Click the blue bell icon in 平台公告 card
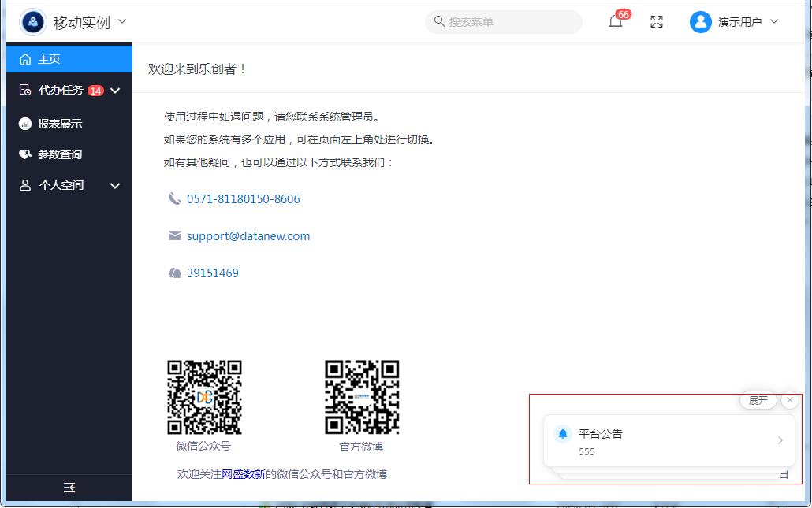 tap(562, 434)
